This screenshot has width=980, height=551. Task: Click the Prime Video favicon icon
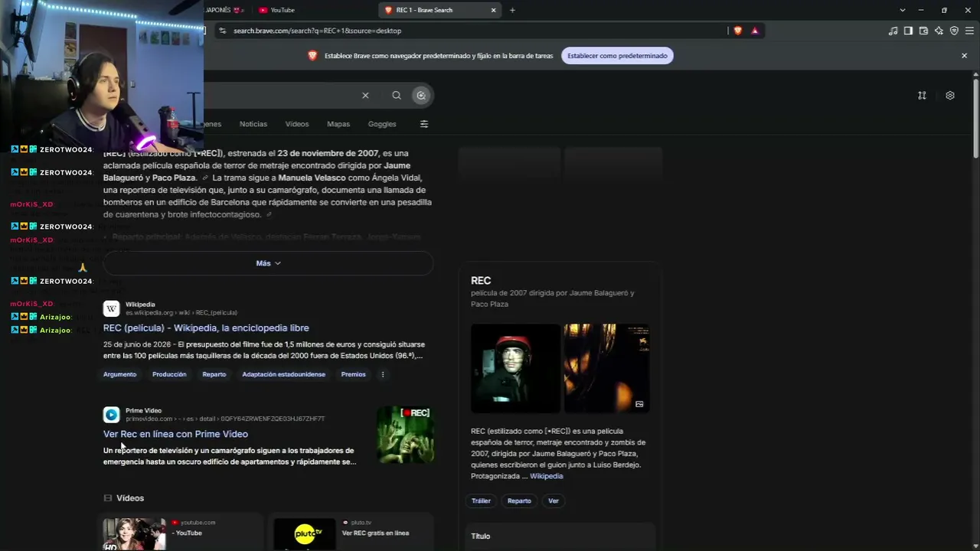click(112, 415)
